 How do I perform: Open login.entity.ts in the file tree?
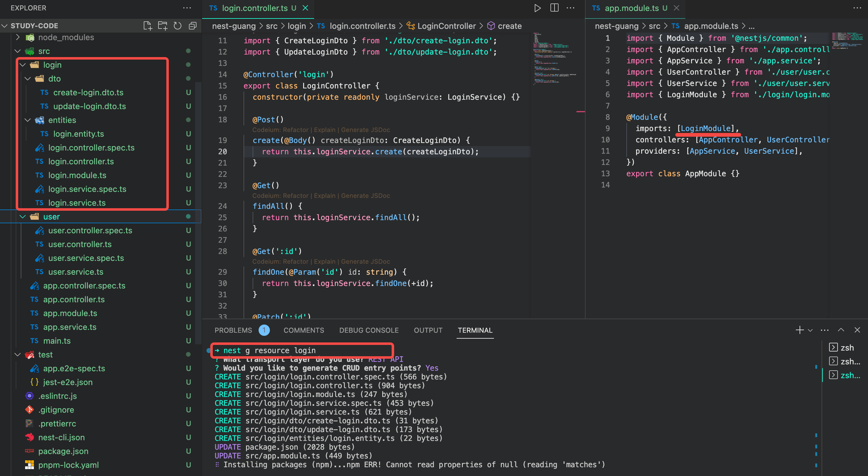pyautogui.click(x=78, y=134)
